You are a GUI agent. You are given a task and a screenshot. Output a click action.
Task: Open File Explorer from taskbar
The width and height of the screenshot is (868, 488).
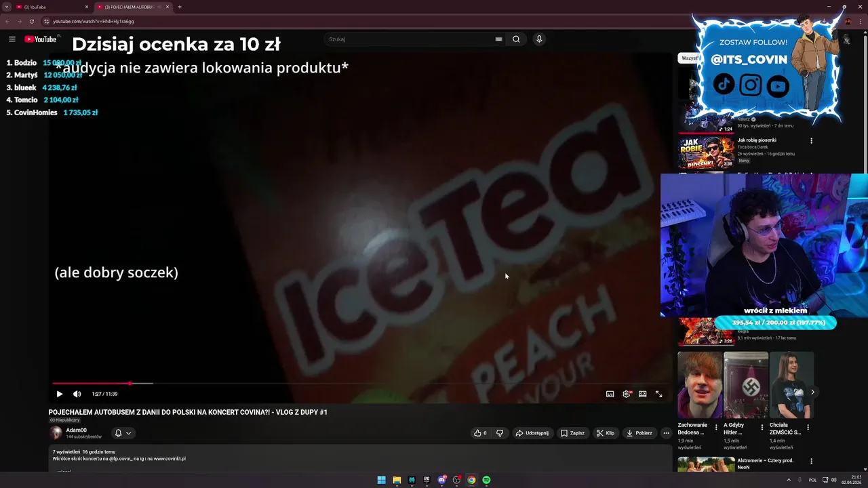pos(397,480)
